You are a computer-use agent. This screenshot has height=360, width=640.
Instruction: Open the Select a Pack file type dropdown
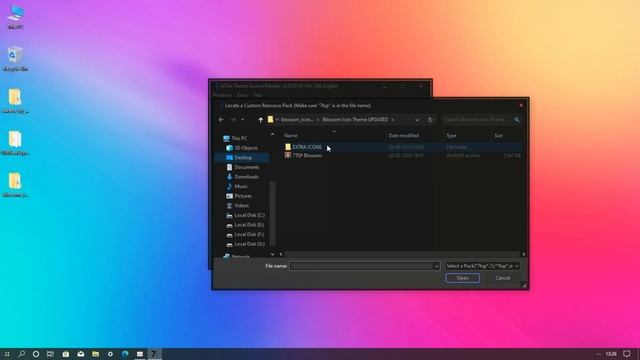tap(482, 266)
